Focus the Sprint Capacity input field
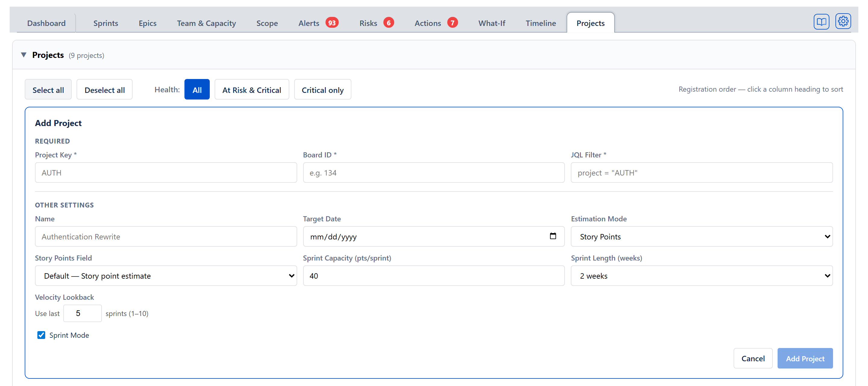 [x=434, y=275]
